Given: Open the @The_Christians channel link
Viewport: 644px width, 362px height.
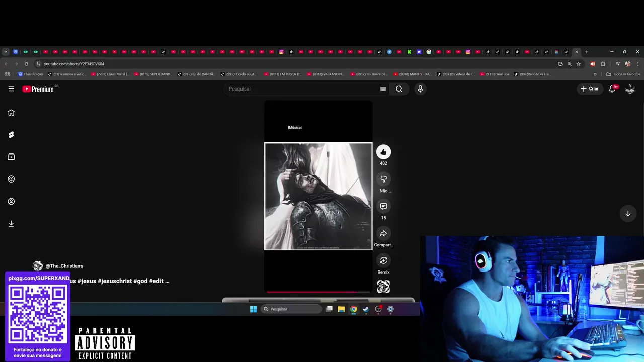Looking at the screenshot, I should 64,266.
